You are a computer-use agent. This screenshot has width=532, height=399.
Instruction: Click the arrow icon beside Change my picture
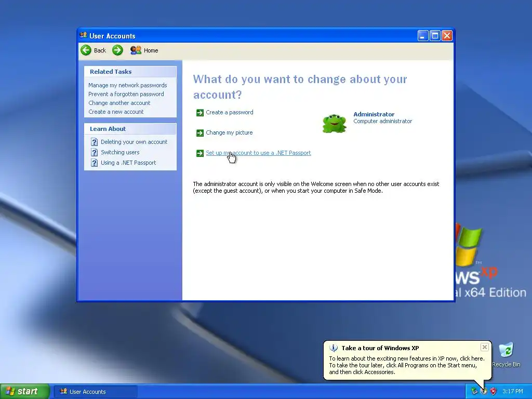[200, 133]
